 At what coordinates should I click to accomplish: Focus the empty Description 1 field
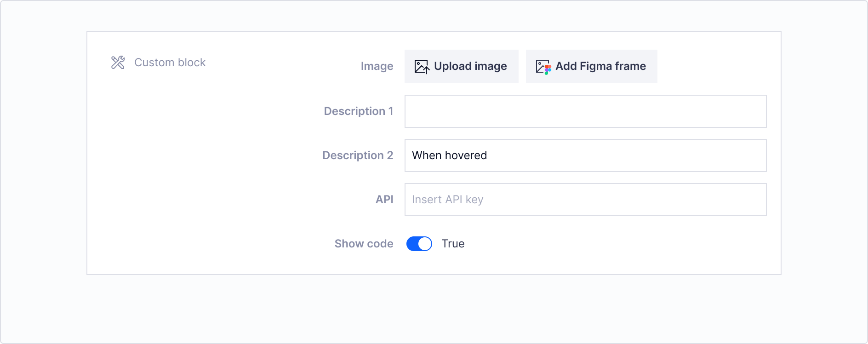tap(585, 111)
